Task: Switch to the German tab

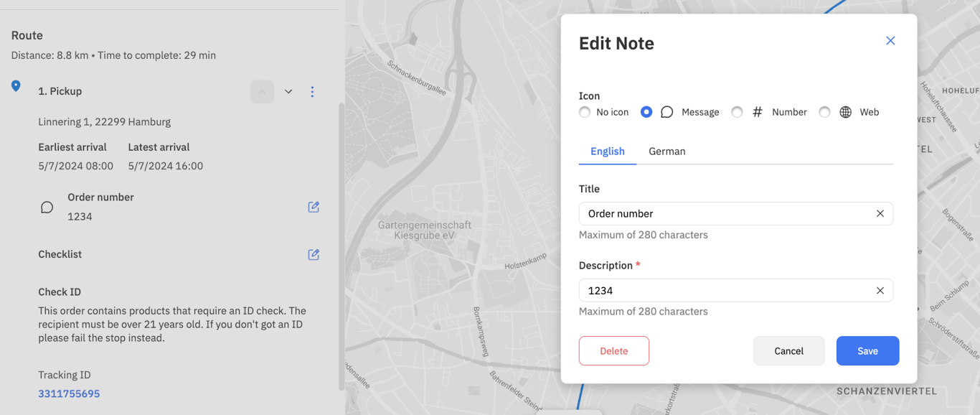Action: click(x=667, y=151)
